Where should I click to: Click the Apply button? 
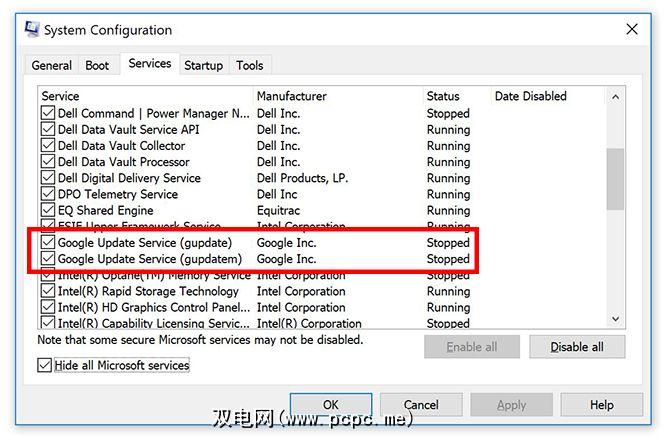coord(511,404)
